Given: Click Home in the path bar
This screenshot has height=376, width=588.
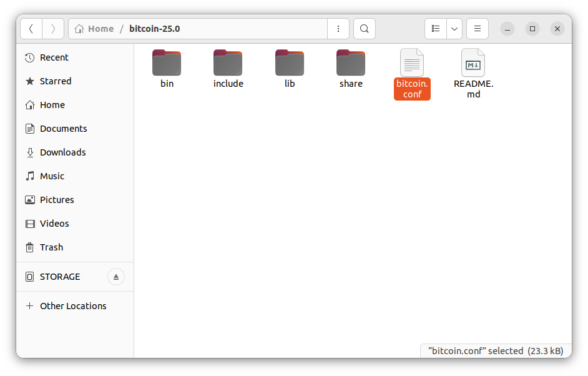Looking at the screenshot, I should coord(94,29).
